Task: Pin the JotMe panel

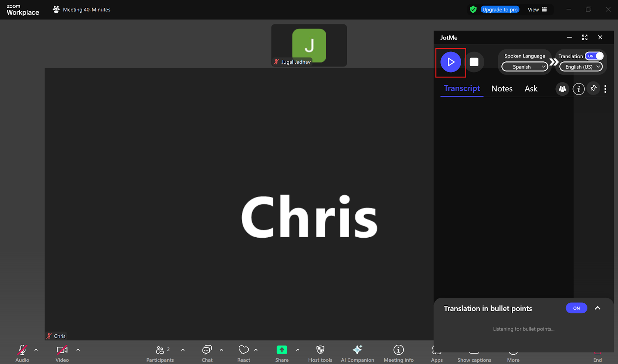Action: [x=593, y=88]
